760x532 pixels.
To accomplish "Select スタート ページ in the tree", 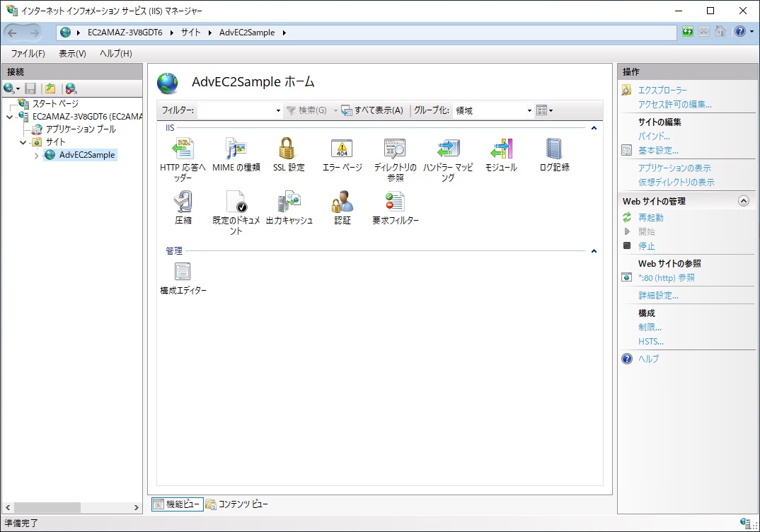I will (54, 104).
